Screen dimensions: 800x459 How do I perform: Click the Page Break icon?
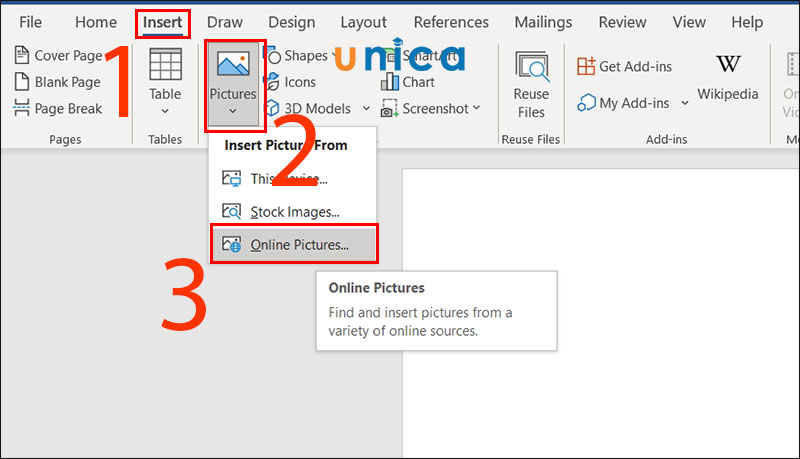tap(21, 108)
